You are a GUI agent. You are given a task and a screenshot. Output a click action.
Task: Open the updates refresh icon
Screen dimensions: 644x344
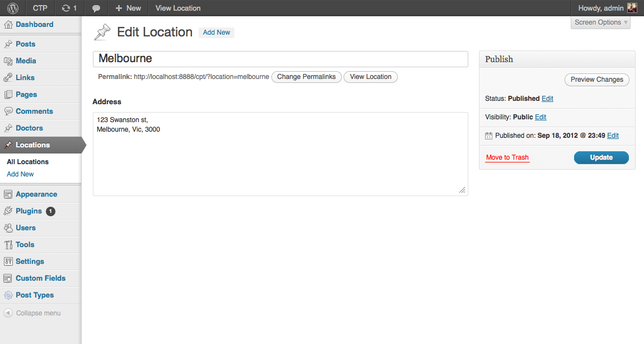point(66,8)
